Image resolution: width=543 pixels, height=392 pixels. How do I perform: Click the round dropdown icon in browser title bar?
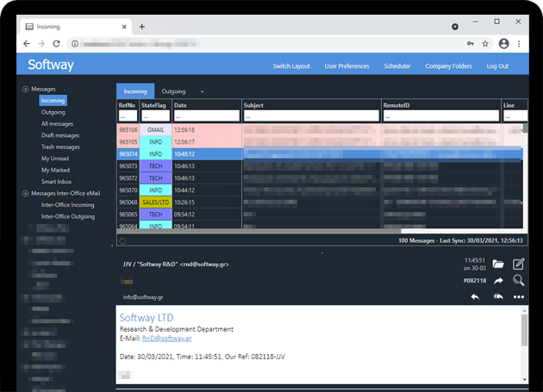(x=455, y=27)
